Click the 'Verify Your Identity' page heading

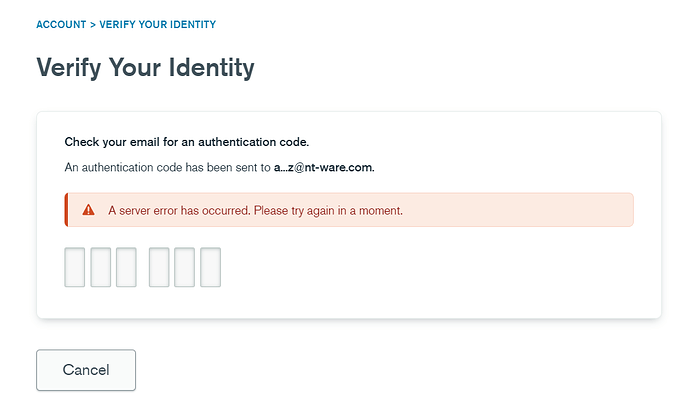145,67
